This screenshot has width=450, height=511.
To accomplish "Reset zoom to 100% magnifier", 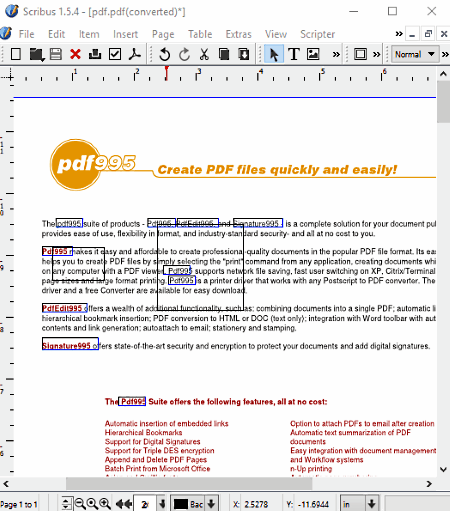I will (x=92, y=504).
